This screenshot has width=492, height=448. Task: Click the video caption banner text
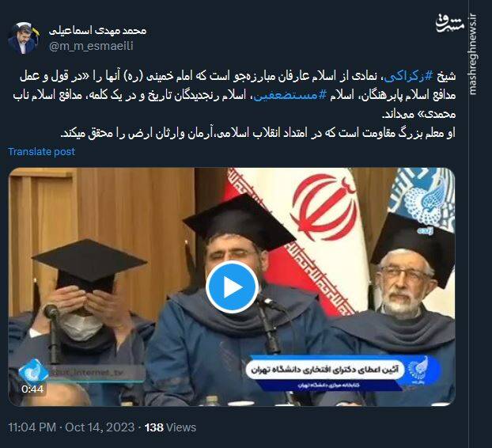click(x=325, y=370)
